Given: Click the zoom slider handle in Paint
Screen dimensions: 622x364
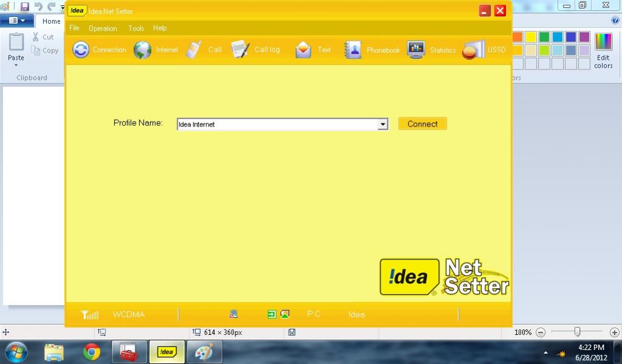Looking at the screenshot, I should coord(577,332).
